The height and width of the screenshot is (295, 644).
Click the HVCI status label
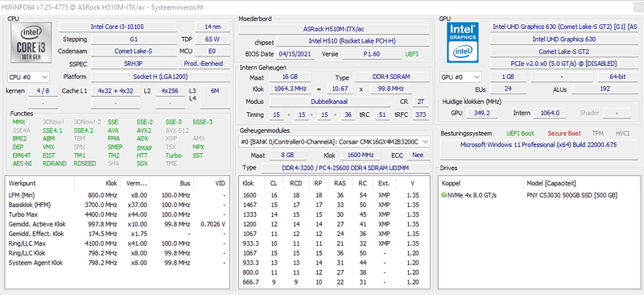(x=622, y=133)
